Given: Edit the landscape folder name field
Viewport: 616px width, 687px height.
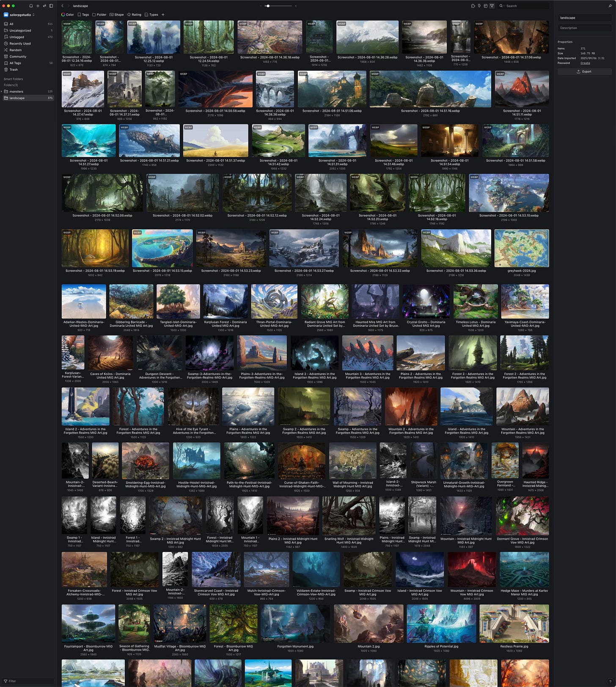Looking at the screenshot, I should pyautogui.click(x=584, y=18).
